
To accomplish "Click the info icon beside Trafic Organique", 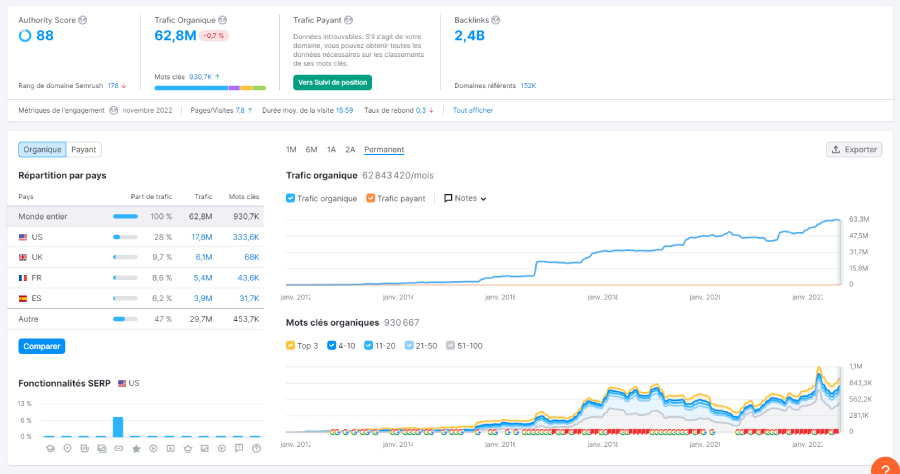I will 223,20.
